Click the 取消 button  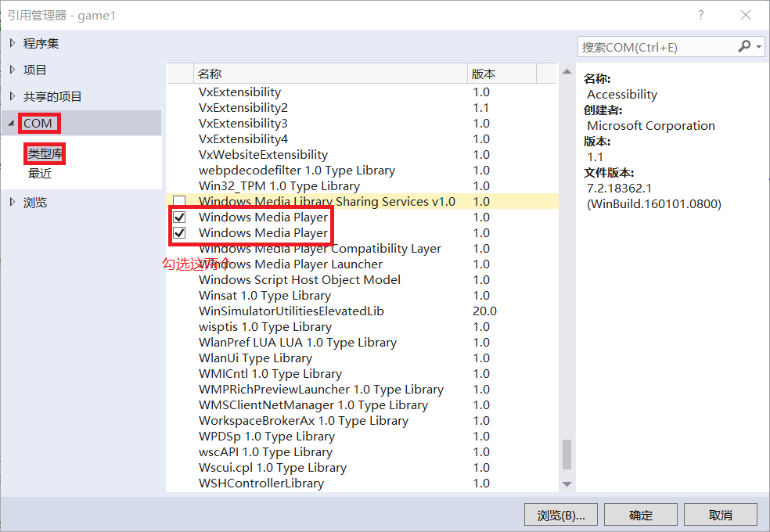coord(721,515)
